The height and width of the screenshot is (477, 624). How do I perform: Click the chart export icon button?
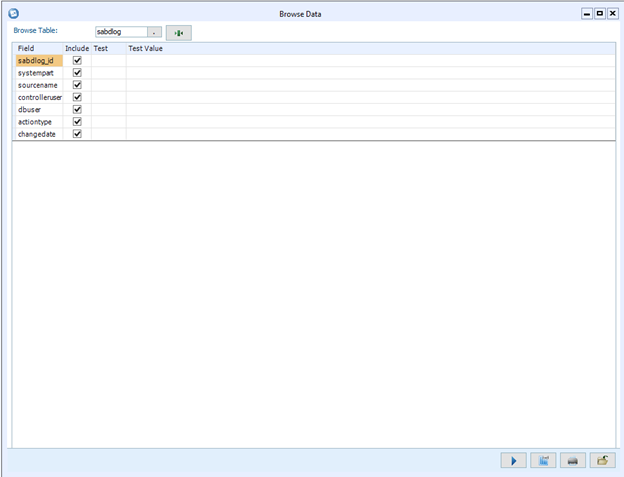543,460
